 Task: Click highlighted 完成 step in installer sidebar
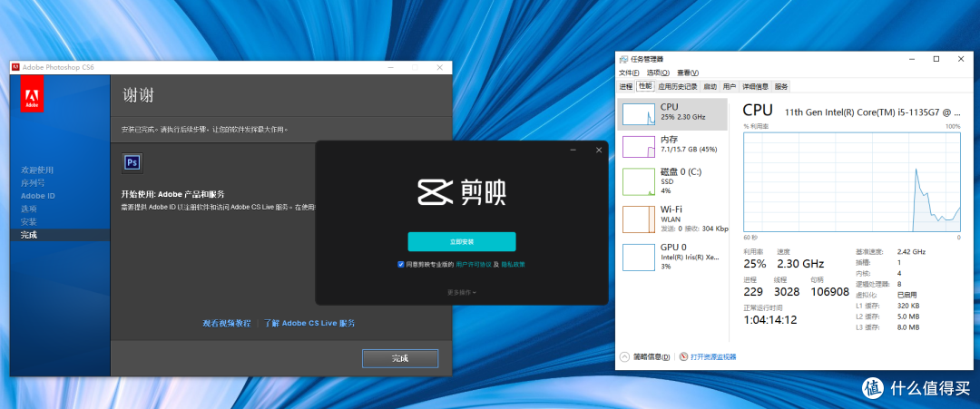(60, 236)
